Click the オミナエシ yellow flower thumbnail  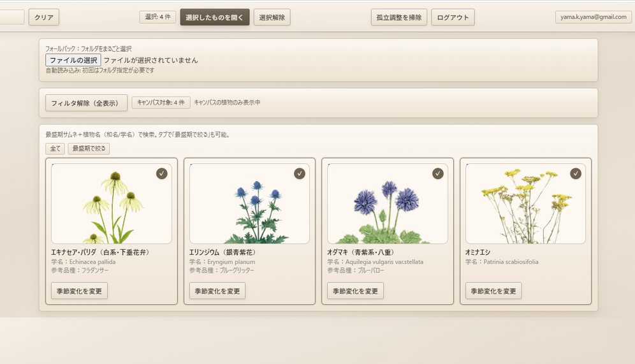(x=525, y=203)
